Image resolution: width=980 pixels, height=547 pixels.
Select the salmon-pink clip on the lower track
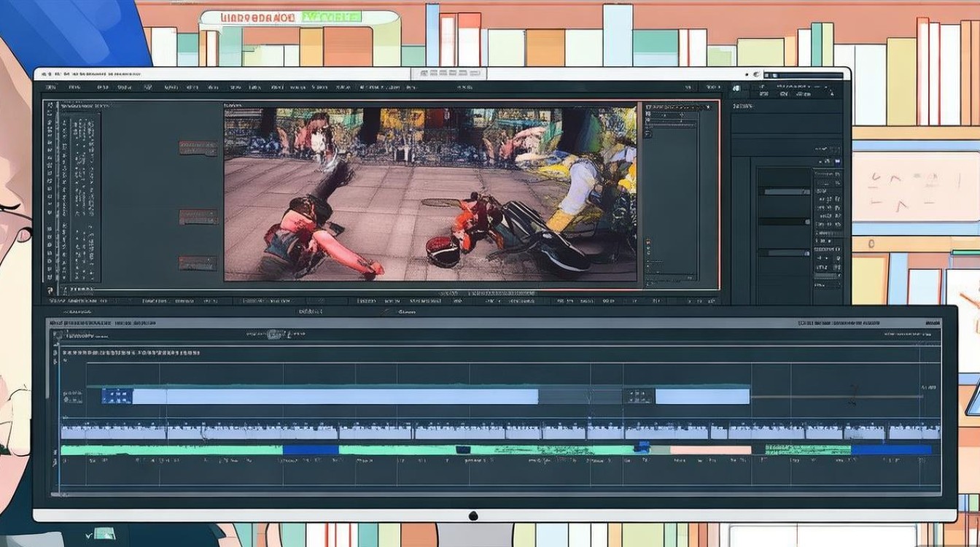tap(710, 450)
